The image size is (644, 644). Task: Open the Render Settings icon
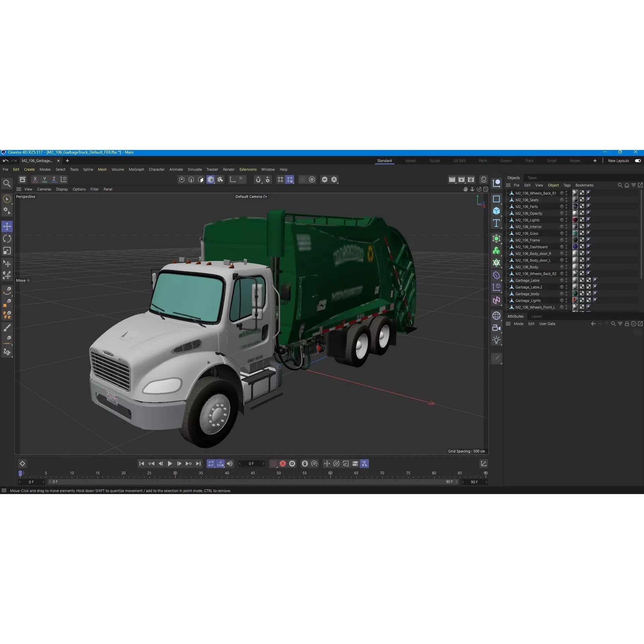[471, 179]
